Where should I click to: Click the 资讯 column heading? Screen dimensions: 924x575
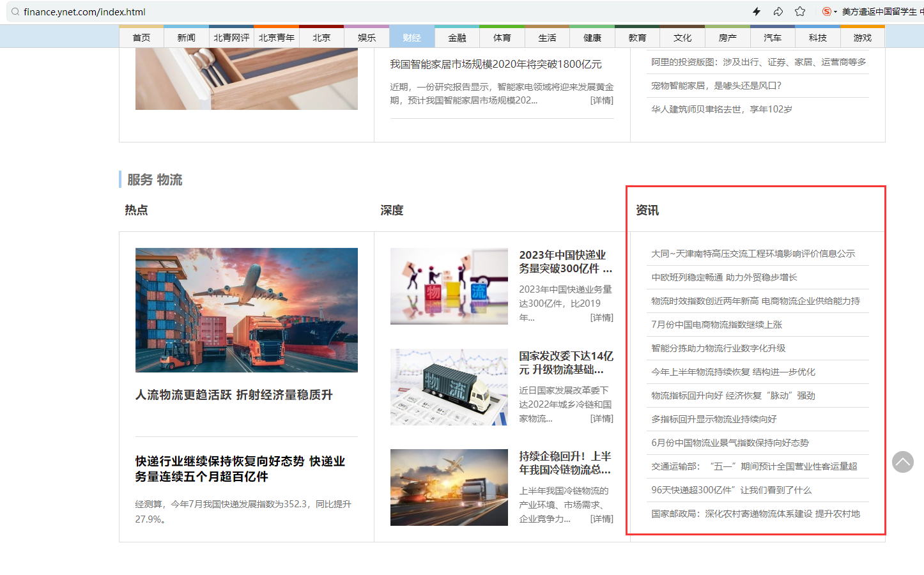tap(647, 210)
